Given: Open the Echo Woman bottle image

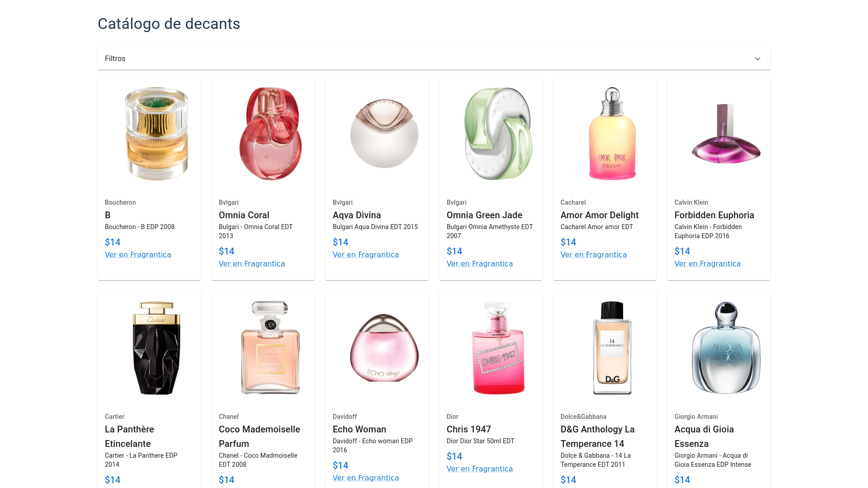Looking at the screenshot, I should [384, 348].
